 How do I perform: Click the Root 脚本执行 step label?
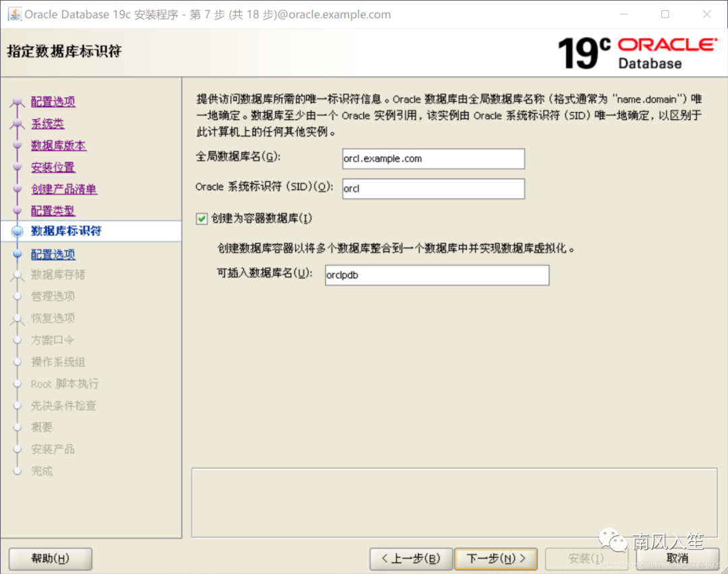65,384
